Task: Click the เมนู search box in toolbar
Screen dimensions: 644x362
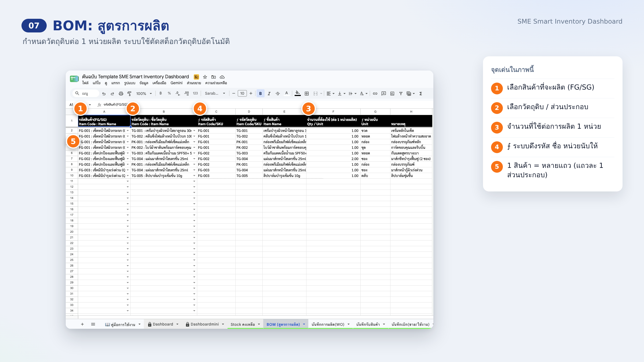Action: tap(86, 94)
